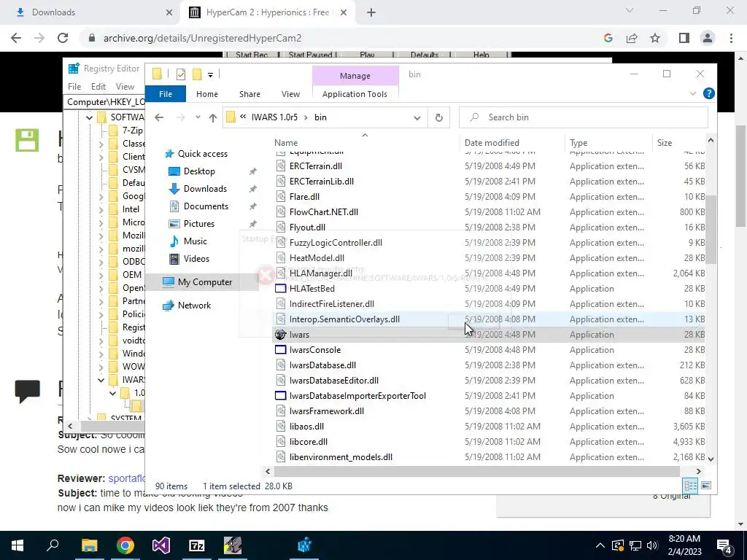Open Chrome side panel icon
The height and width of the screenshot is (560, 747).
pyautogui.click(x=684, y=38)
